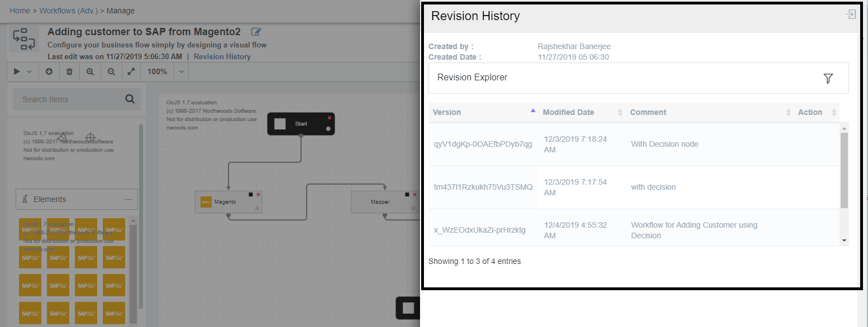868x327 pixels.
Task: Click the download workflow icon
Action: (49, 71)
